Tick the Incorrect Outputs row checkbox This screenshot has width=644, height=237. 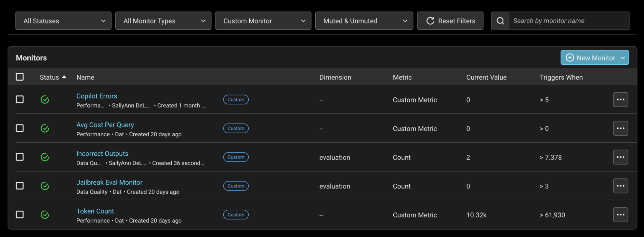click(20, 157)
